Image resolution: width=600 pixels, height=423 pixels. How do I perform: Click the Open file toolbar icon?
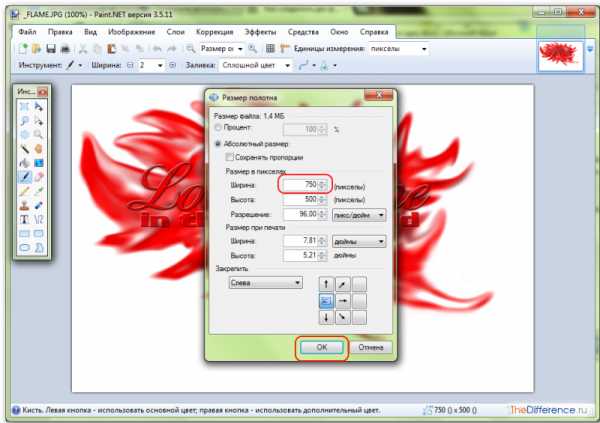[x=37, y=49]
